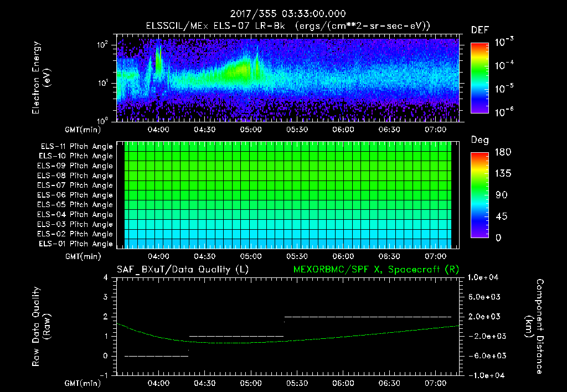Select the ELS-08 Pitch Angle row label

point(75,176)
